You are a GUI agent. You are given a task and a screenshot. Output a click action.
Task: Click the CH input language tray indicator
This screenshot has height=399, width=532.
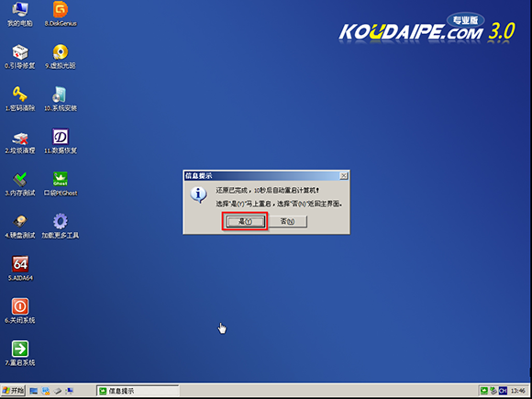click(x=503, y=391)
